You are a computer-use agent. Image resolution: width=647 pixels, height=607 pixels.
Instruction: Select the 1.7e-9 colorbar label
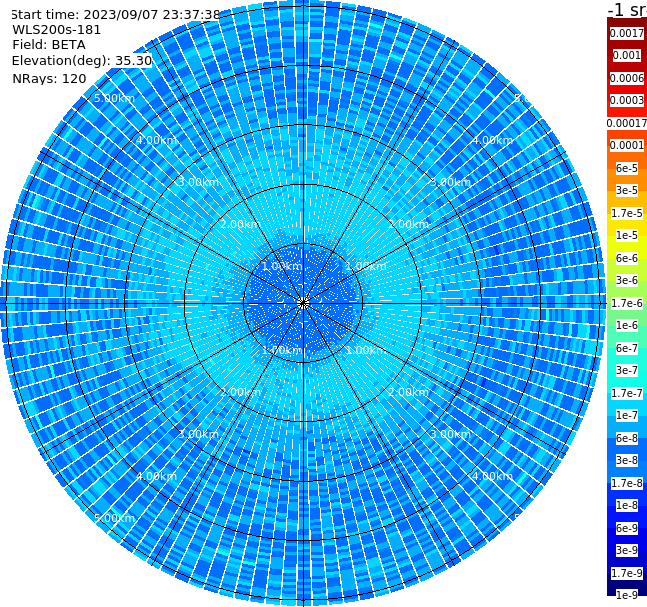[x=627, y=573]
